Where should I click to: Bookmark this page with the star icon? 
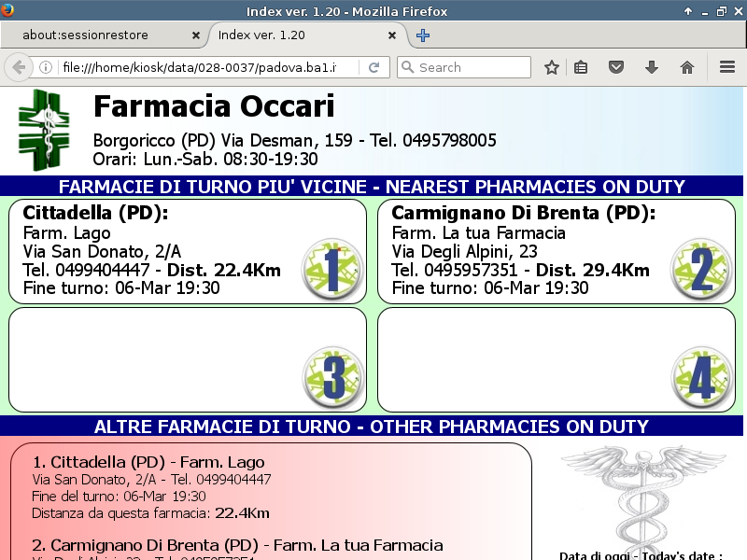(552, 67)
